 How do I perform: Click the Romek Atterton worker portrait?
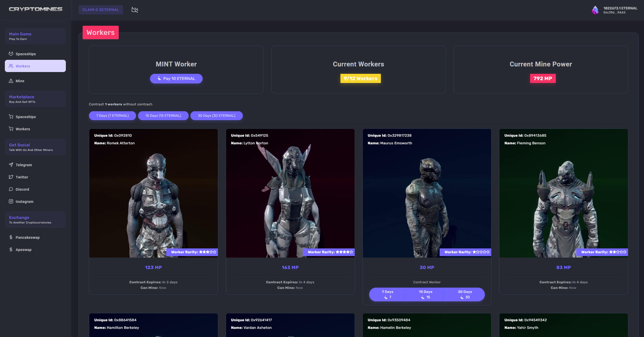tap(153, 201)
